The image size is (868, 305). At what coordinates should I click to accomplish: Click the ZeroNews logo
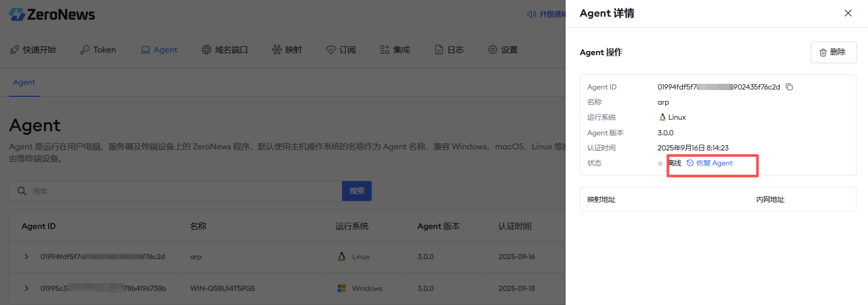click(x=52, y=15)
